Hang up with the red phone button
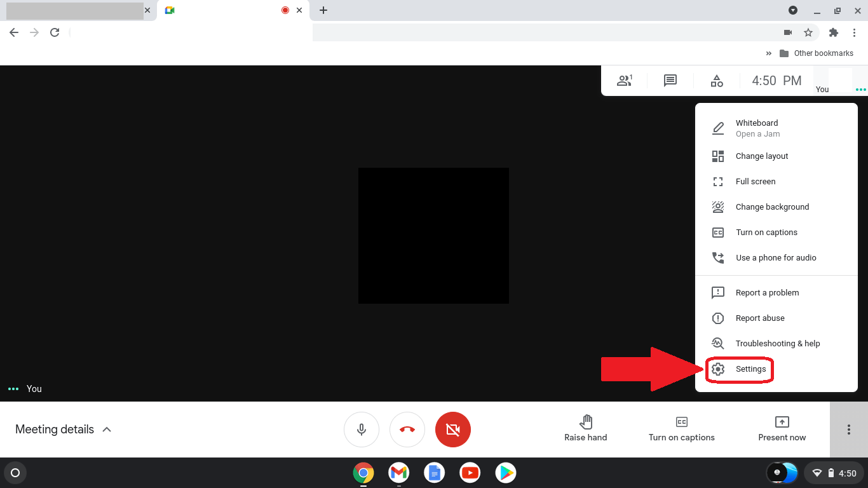The image size is (868, 488). pos(407,430)
